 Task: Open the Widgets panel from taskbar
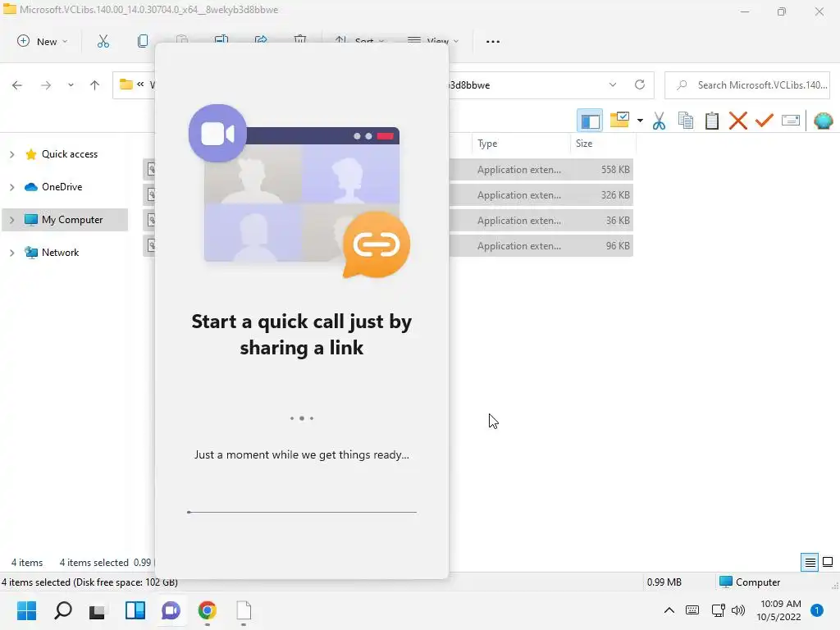coord(135,610)
